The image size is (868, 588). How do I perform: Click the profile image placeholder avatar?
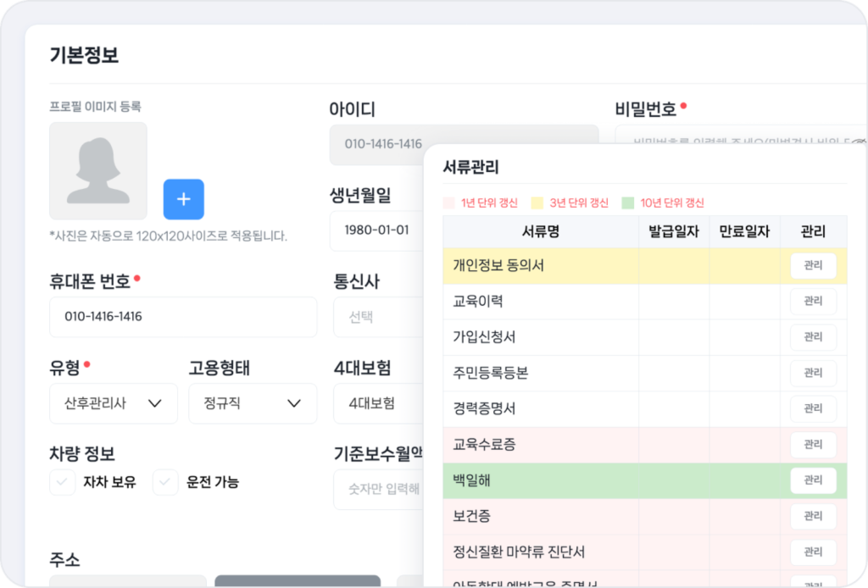[98, 171]
